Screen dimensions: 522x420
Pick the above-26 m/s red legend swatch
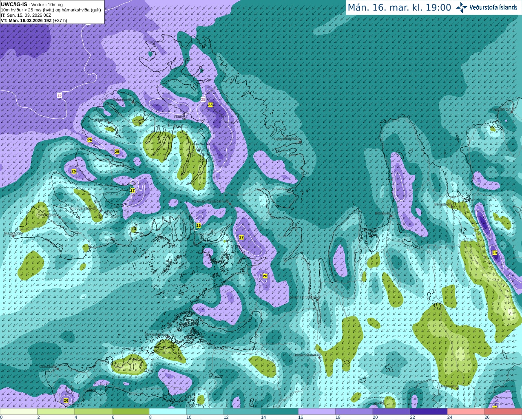(x=504, y=411)
